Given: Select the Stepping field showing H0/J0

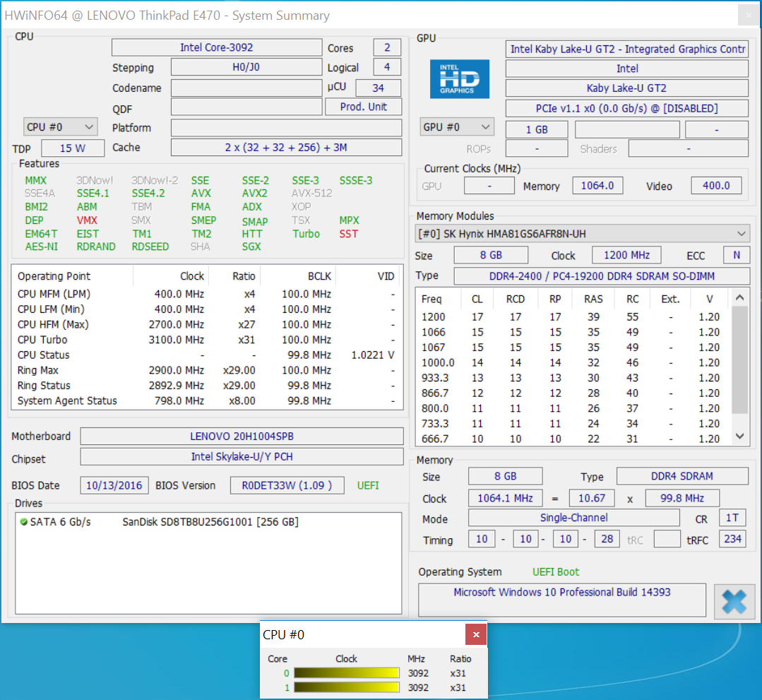Looking at the screenshot, I should [x=246, y=67].
